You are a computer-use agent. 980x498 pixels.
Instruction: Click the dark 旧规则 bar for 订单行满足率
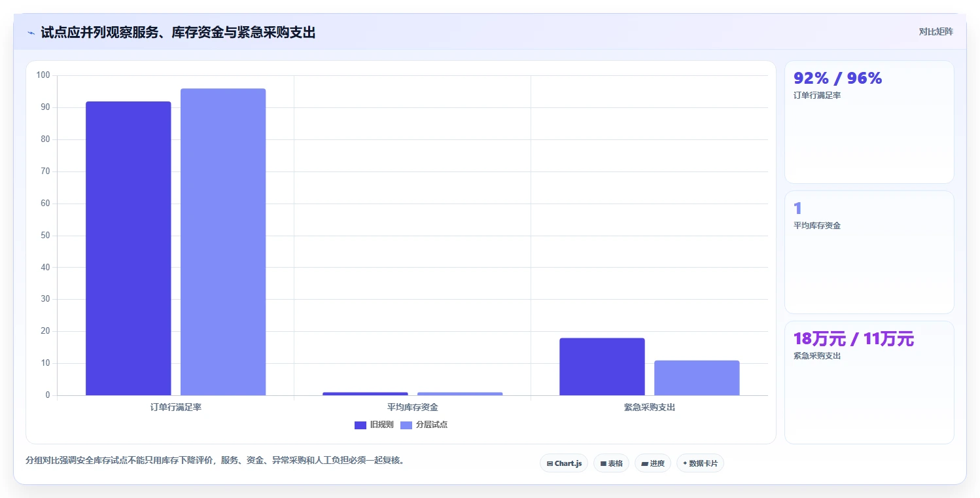pyautogui.click(x=128, y=249)
